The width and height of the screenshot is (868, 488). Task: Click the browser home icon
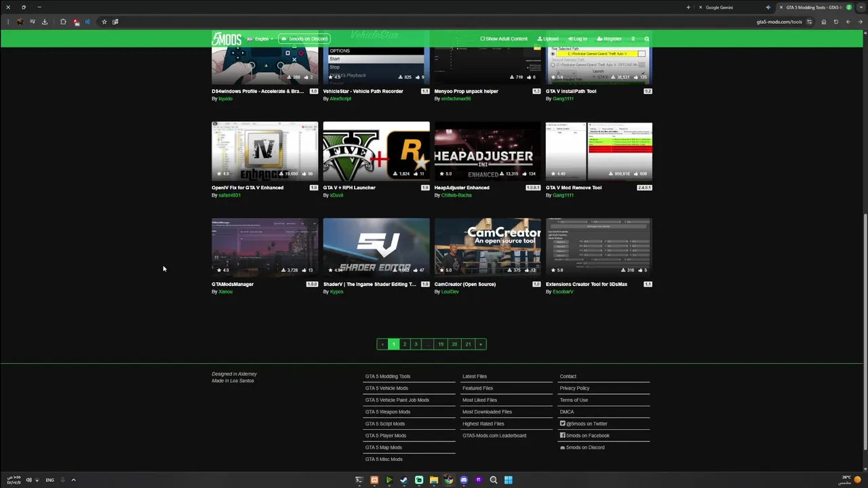click(x=824, y=22)
